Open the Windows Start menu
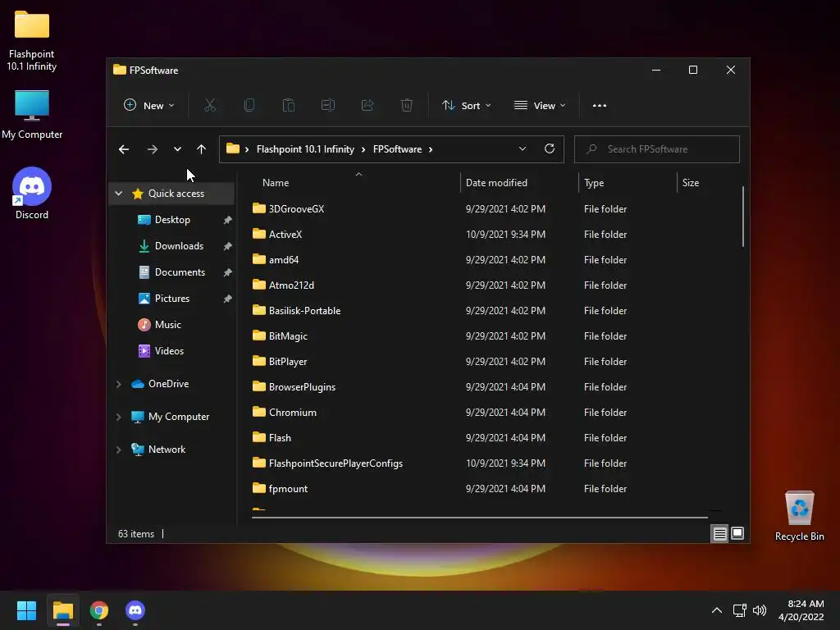This screenshot has height=630, width=840. (x=26, y=610)
